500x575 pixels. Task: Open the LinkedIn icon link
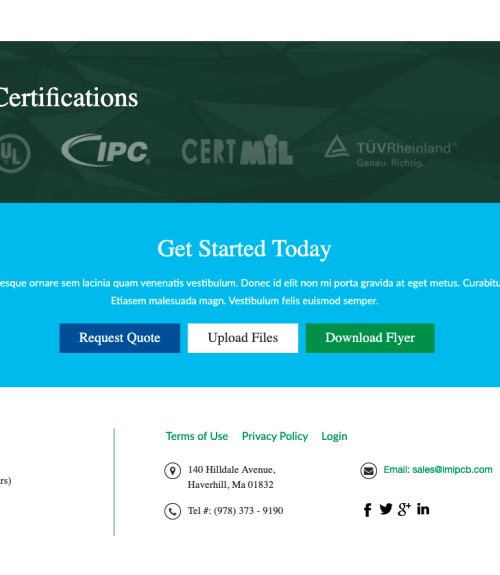[423, 509]
